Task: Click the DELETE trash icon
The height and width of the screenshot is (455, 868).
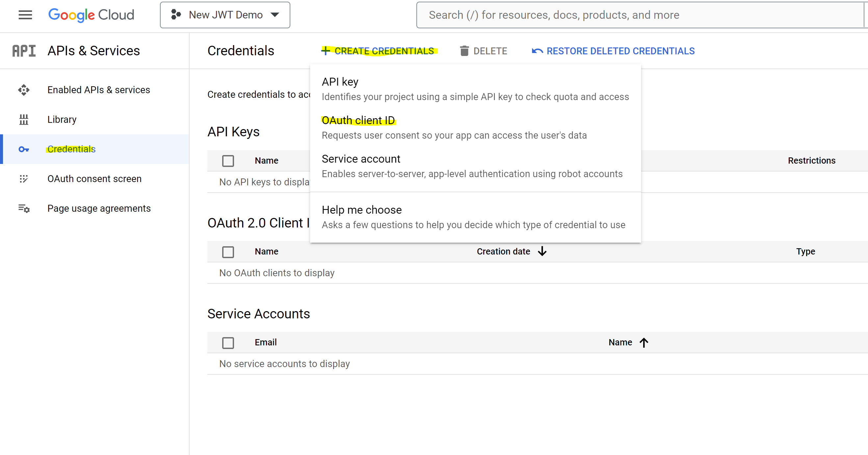Action: point(465,51)
